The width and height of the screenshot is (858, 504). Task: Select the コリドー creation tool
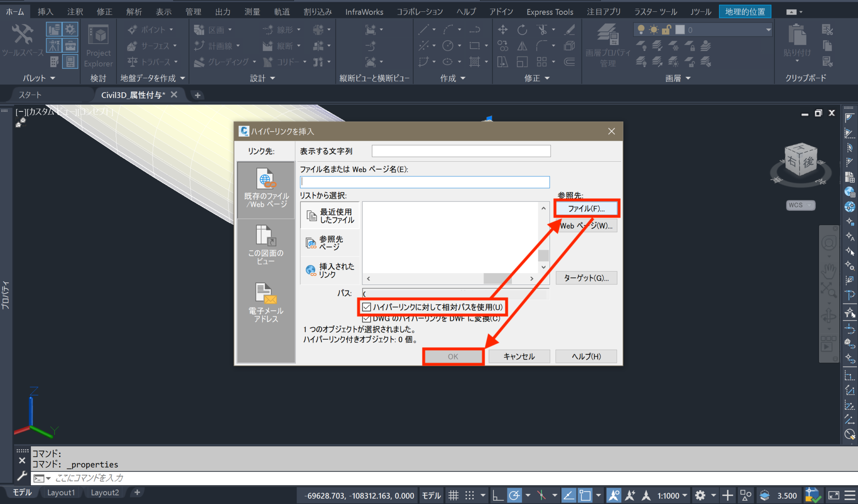(284, 62)
